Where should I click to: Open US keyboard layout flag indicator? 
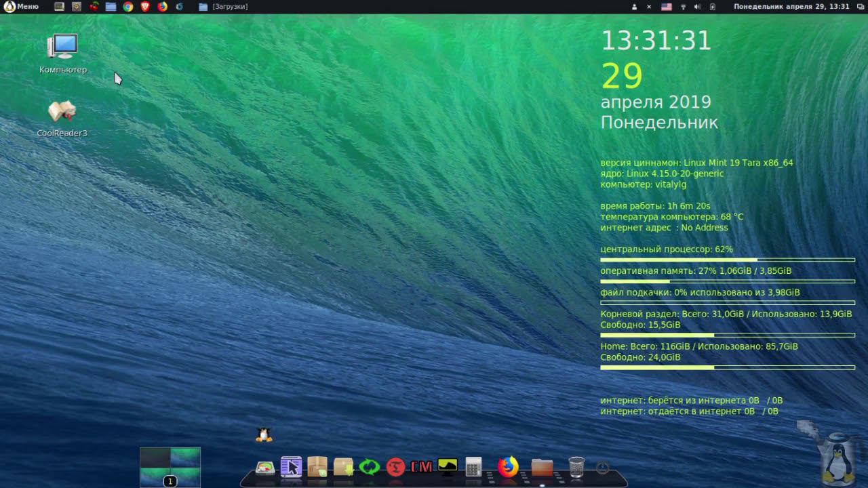[x=666, y=7]
